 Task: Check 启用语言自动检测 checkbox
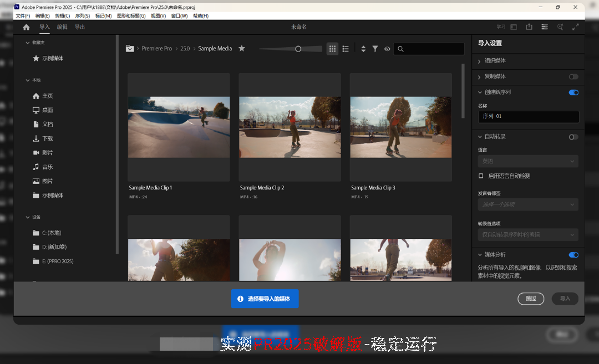481,176
